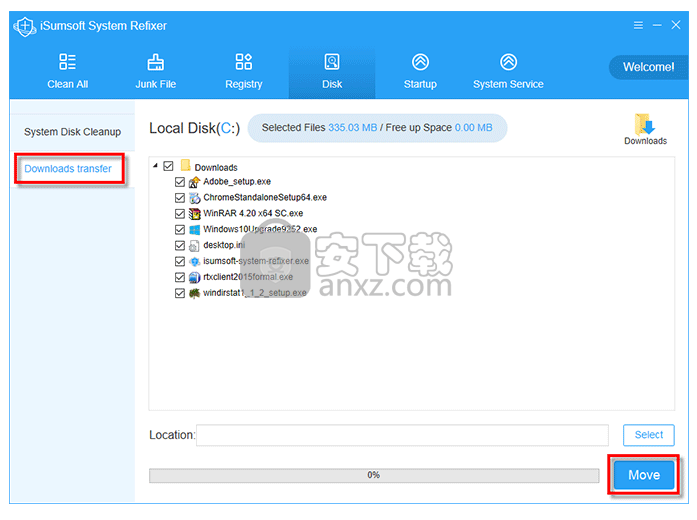Minimize the System Refixer window
The width and height of the screenshot is (697, 520).
(x=657, y=25)
